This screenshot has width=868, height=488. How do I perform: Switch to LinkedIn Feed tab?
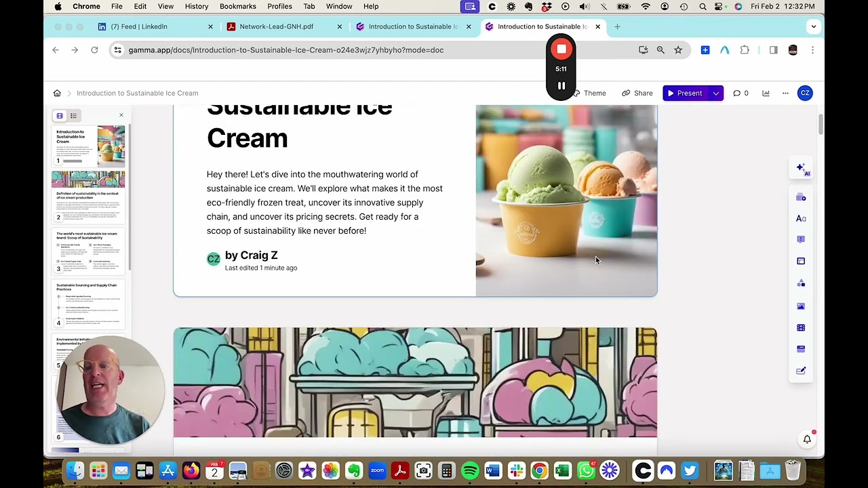coord(155,26)
